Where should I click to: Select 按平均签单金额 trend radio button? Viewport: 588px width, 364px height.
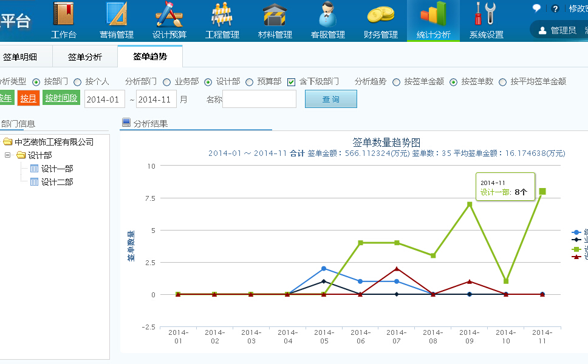502,82
